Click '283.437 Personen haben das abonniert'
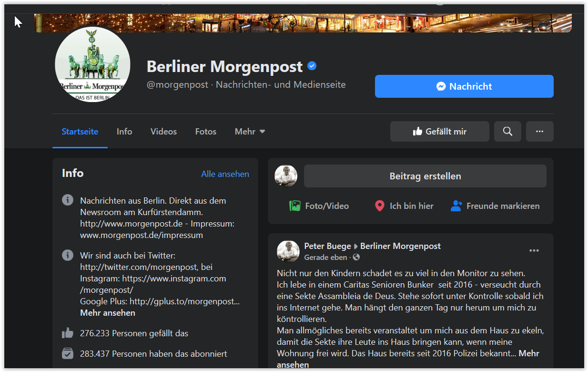 pyautogui.click(x=153, y=354)
